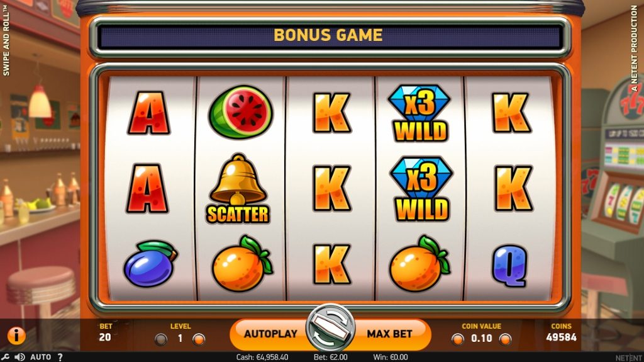Screen dimensions: 644x362
Task: Toggle AUTO in bottom bar
Action: point(41,357)
